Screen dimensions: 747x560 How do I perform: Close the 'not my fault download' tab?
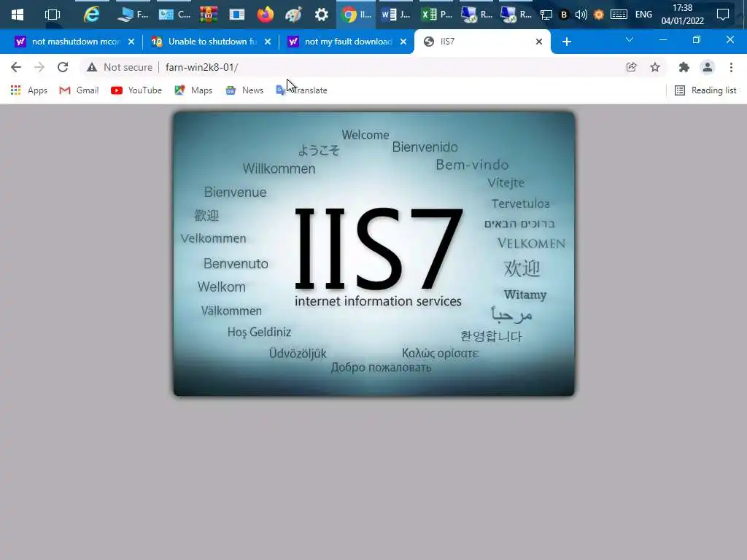pyautogui.click(x=403, y=42)
